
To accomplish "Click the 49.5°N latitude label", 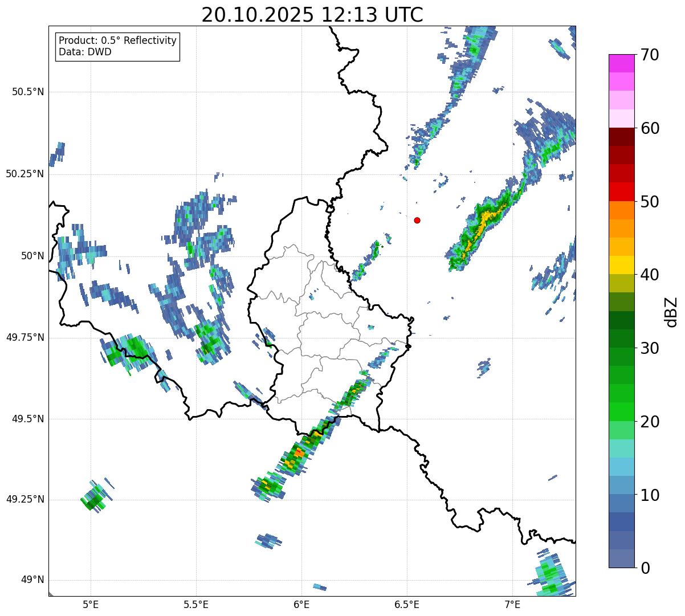I will (x=28, y=419).
